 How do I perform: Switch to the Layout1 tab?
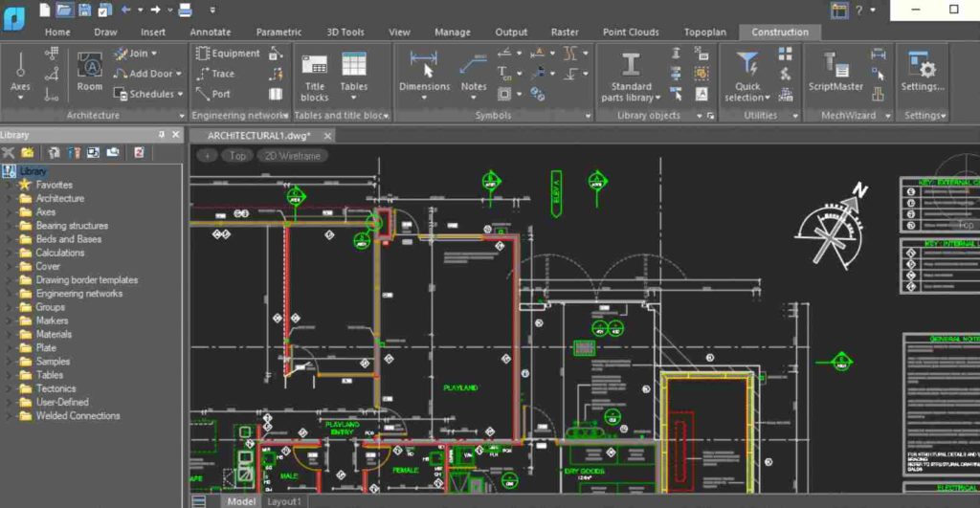pos(283,501)
